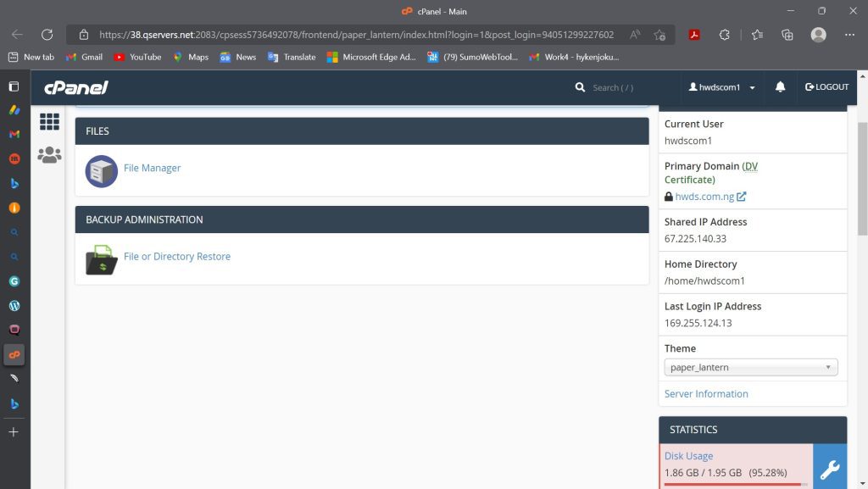This screenshot has width=868, height=489.
Task: Open the browser Settings and more menu
Action: tap(849, 35)
